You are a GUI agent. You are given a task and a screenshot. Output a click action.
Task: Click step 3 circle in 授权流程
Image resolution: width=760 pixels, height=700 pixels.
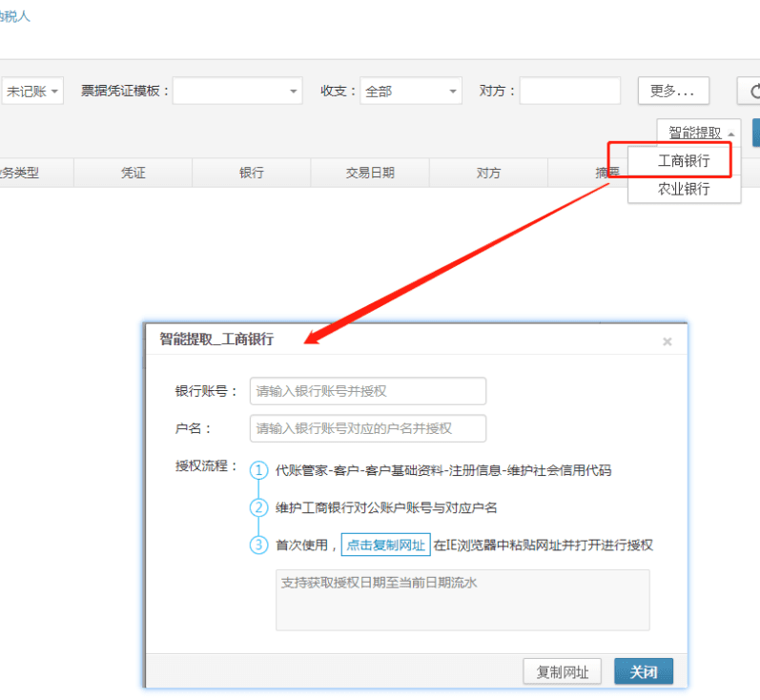258,545
